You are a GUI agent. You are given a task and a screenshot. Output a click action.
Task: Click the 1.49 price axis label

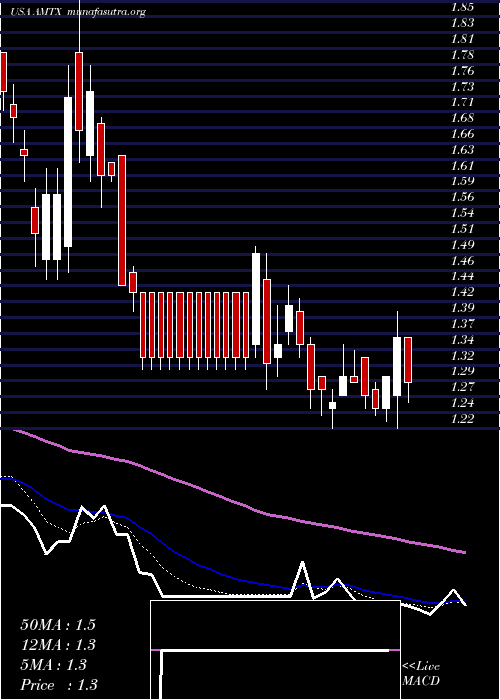pos(462,245)
